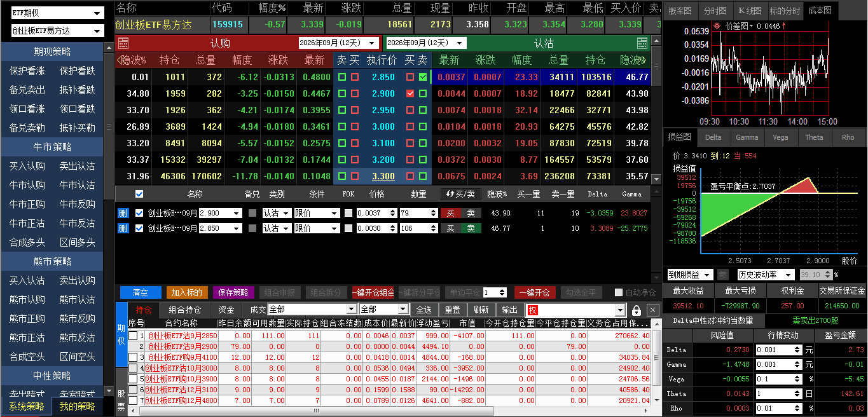
Task: Close the positions panel with the X icon
Action: [x=653, y=310]
